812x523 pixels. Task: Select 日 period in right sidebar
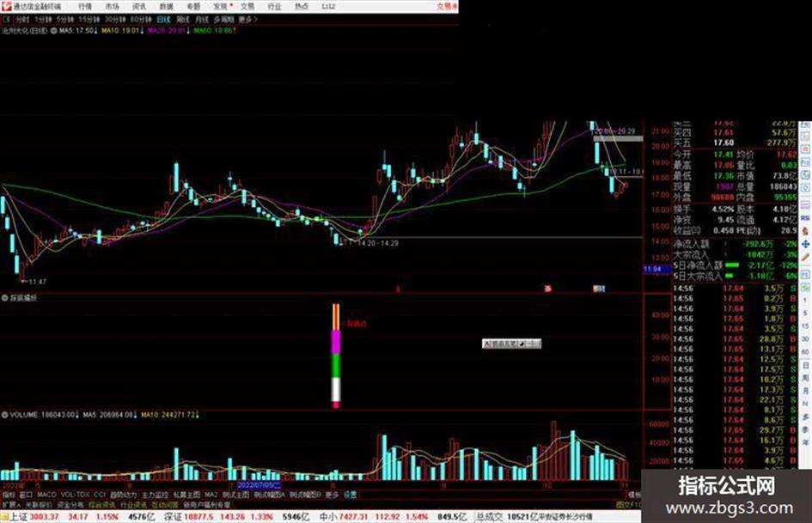click(805, 366)
